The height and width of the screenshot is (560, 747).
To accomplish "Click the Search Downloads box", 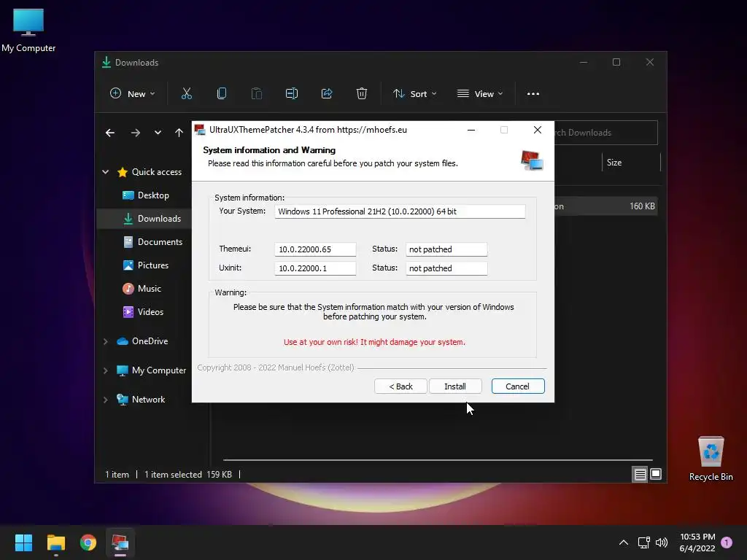I will pos(605,133).
